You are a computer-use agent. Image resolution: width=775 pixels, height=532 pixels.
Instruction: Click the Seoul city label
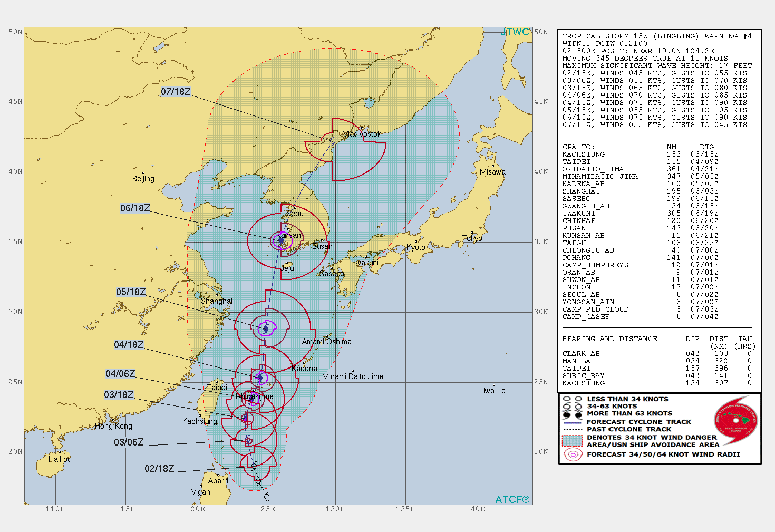(x=296, y=214)
